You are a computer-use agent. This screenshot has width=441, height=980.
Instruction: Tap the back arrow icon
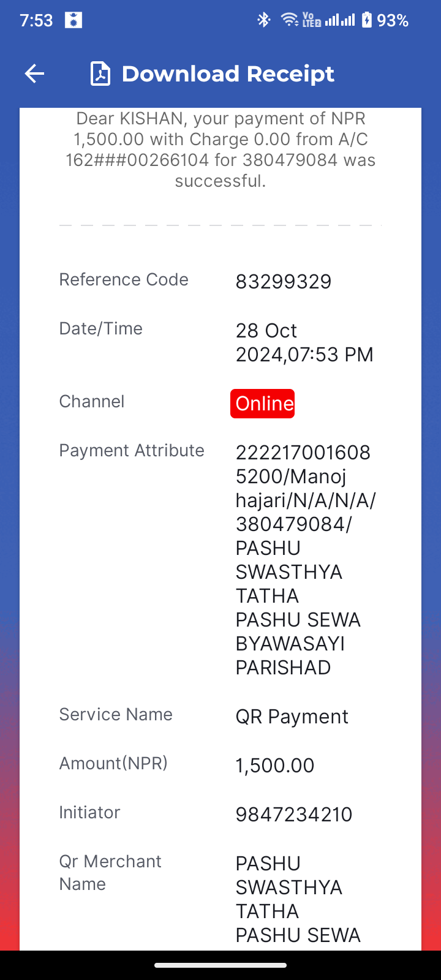pos(35,74)
